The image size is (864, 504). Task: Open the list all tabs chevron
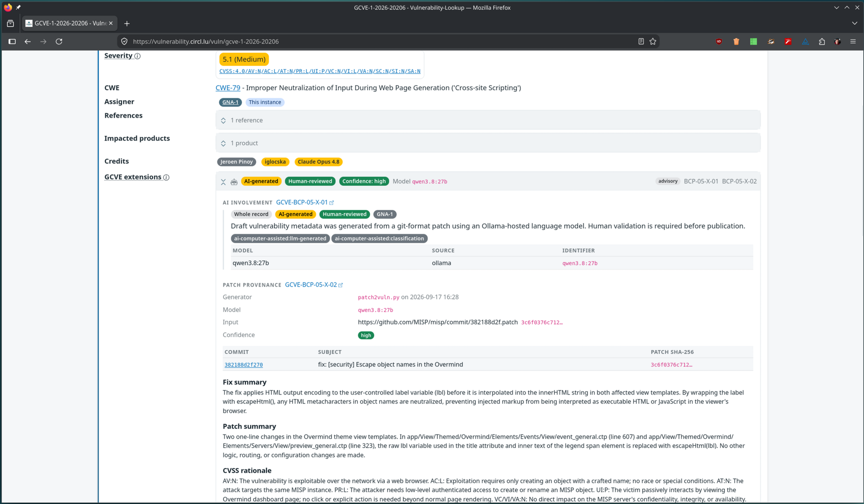[x=855, y=23]
